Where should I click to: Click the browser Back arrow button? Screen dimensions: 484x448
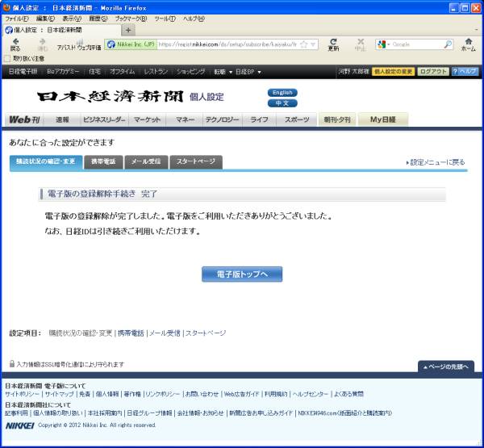[15, 42]
